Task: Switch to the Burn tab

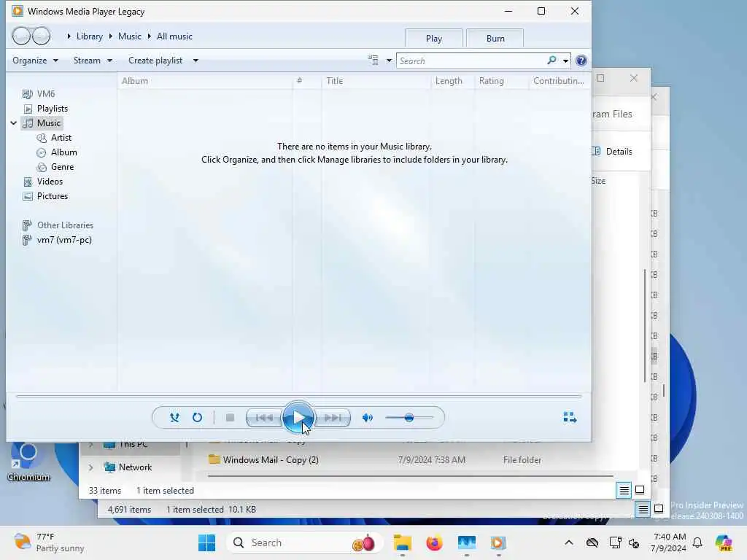Action: (x=495, y=38)
